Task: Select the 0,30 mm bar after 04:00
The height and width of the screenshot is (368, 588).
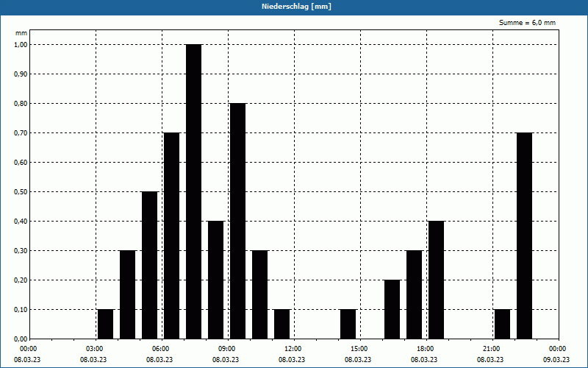Action: [x=127, y=294]
